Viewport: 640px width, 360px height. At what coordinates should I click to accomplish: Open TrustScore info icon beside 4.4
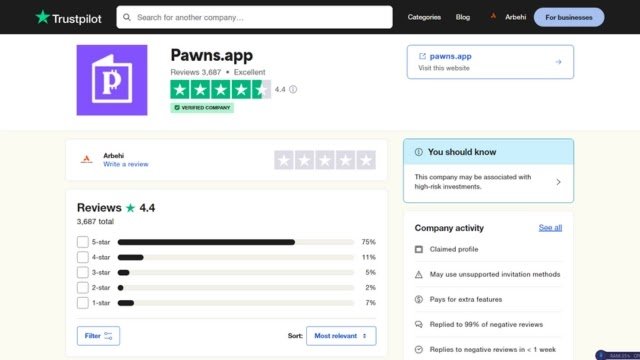293,89
